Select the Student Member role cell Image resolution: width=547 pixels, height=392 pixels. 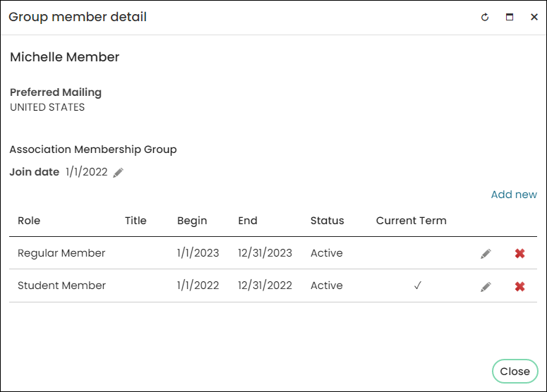click(x=61, y=286)
